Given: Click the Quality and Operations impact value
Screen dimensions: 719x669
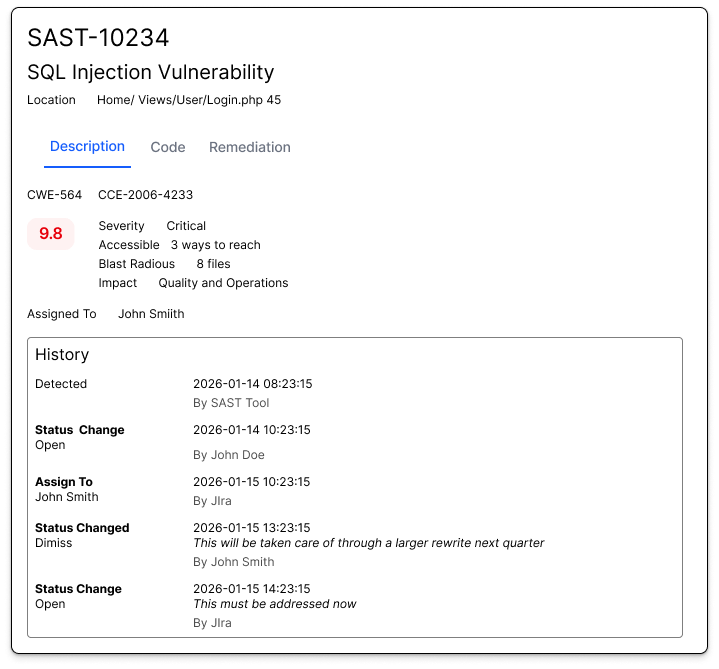Looking at the screenshot, I should pyautogui.click(x=223, y=283).
